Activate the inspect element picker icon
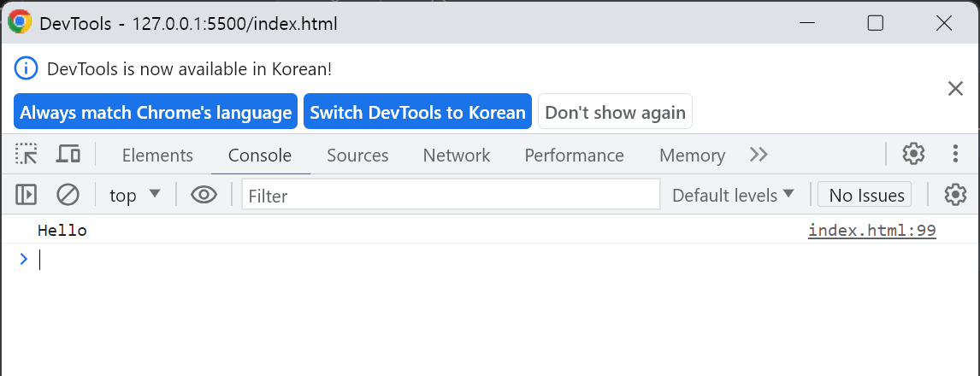 click(27, 154)
